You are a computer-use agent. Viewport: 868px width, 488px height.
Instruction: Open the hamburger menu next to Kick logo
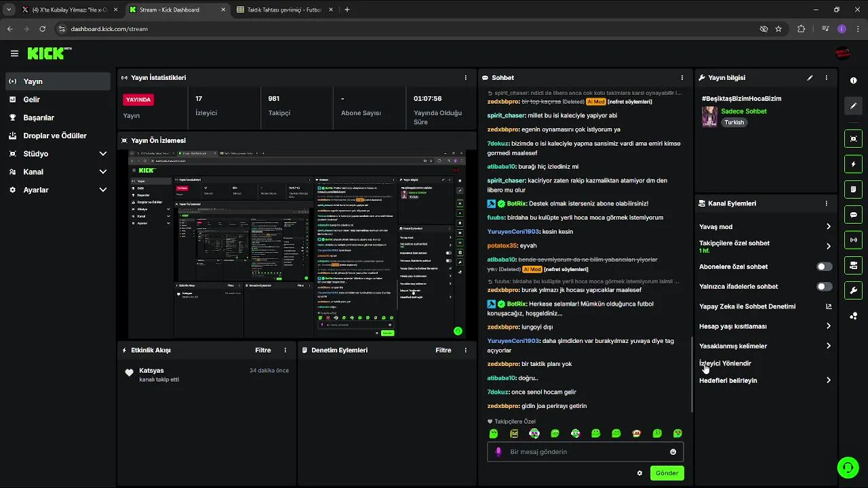(14, 54)
